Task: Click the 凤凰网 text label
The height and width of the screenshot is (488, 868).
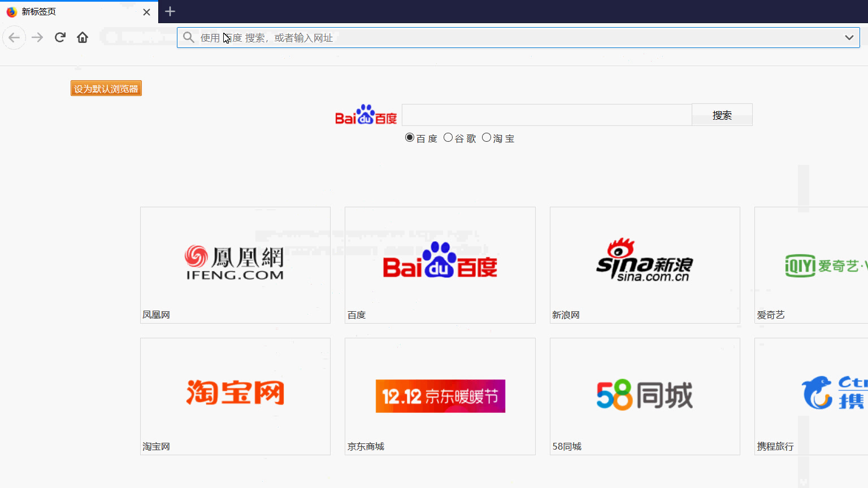Action: [x=156, y=315]
